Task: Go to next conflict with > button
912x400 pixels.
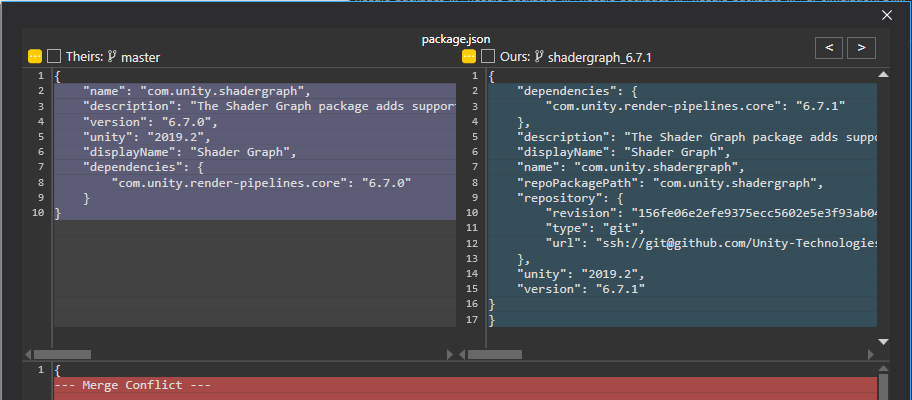Action: pyautogui.click(x=861, y=48)
